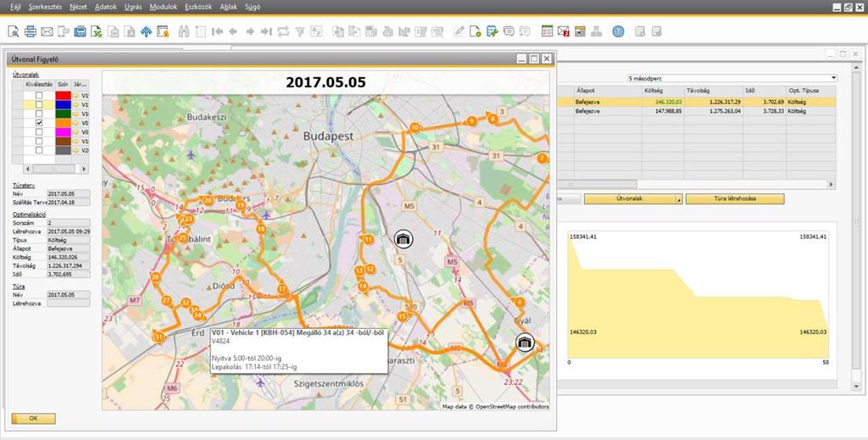Open red route vehicle link arrow
The width and height of the screenshot is (868, 440).
77,96
